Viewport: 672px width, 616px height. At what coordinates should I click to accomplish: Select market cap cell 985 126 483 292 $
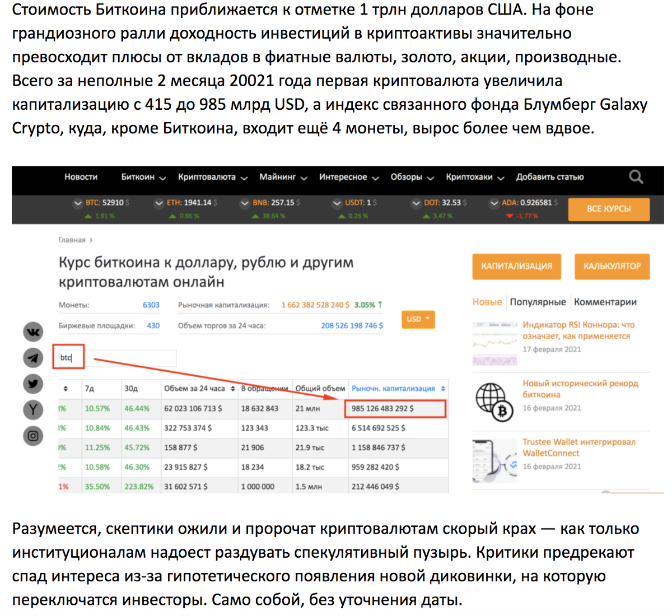click(395, 408)
